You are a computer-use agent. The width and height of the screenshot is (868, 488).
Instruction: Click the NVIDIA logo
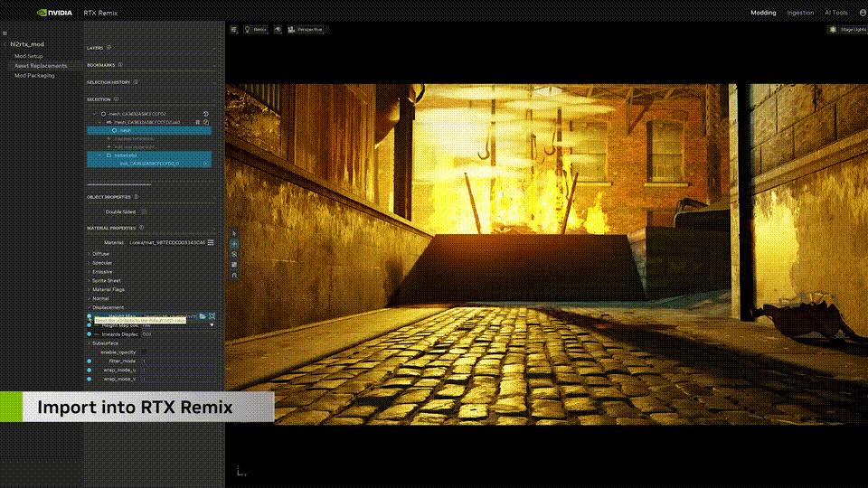[54, 12]
